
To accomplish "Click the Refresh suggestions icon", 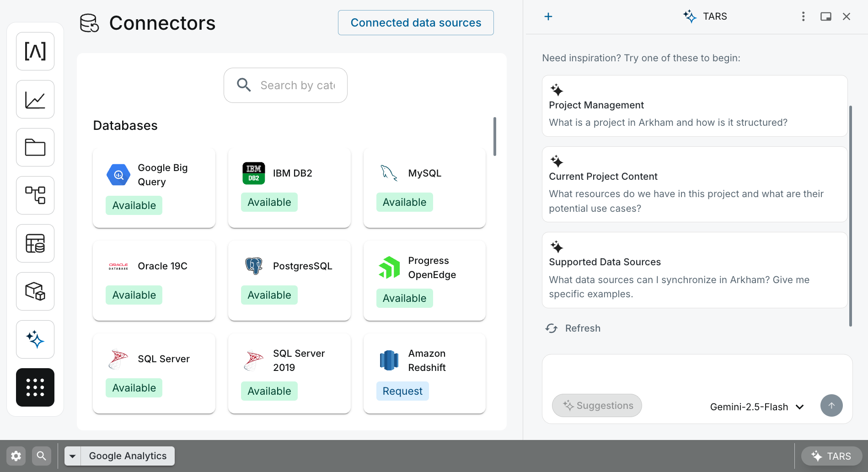I will [x=552, y=328].
